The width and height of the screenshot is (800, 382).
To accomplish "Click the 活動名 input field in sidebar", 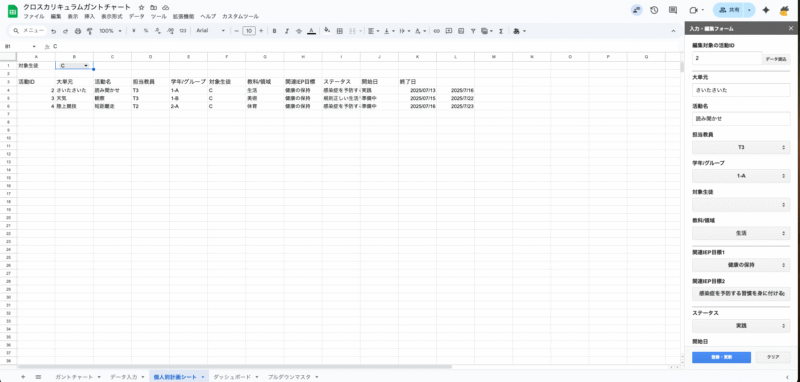I will pyautogui.click(x=741, y=119).
